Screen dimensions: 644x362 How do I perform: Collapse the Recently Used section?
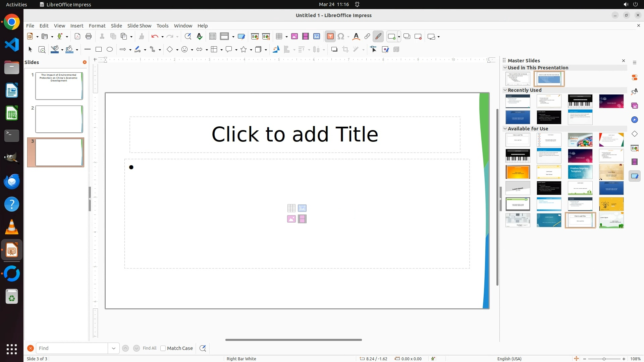pyautogui.click(x=505, y=90)
